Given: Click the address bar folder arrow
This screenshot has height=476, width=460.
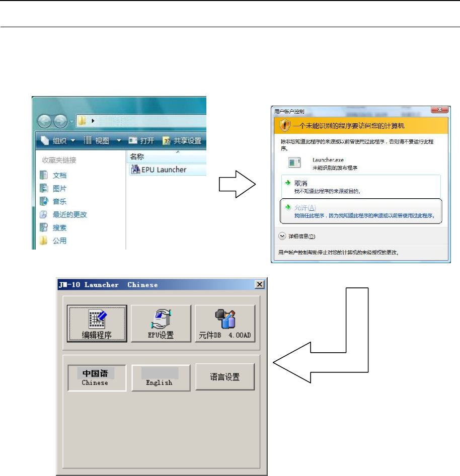Looking at the screenshot, I should coord(93,121).
